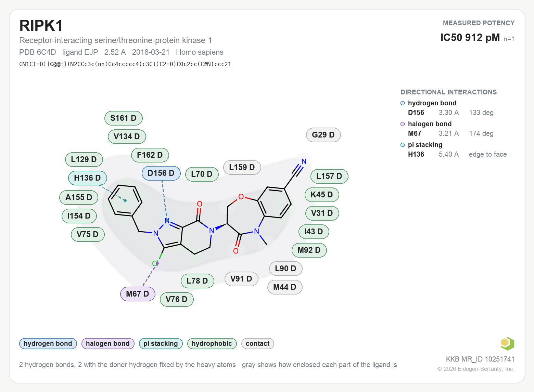Screen dimensions: 534x392
Task: Click the purple halogen bond circle marker
Action: tap(403, 124)
